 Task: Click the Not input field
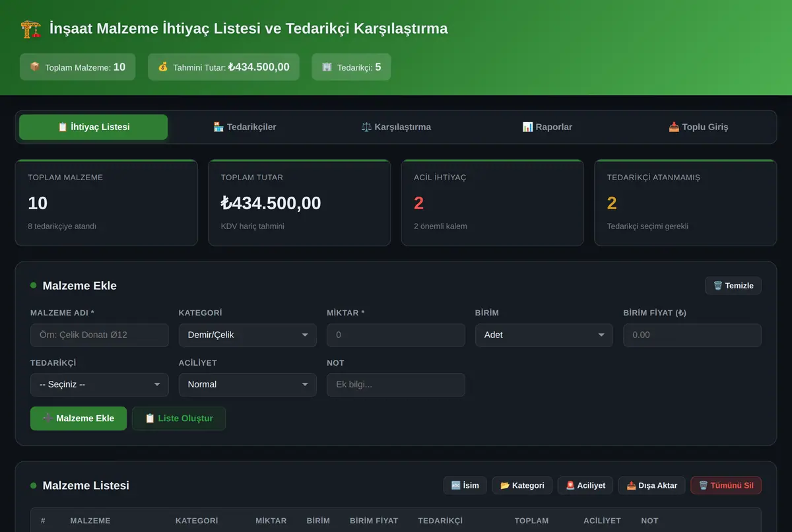(396, 384)
